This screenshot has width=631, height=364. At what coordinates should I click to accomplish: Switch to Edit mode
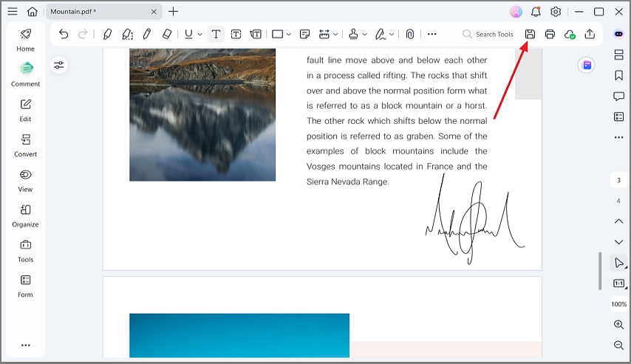click(x=25, y=110)
